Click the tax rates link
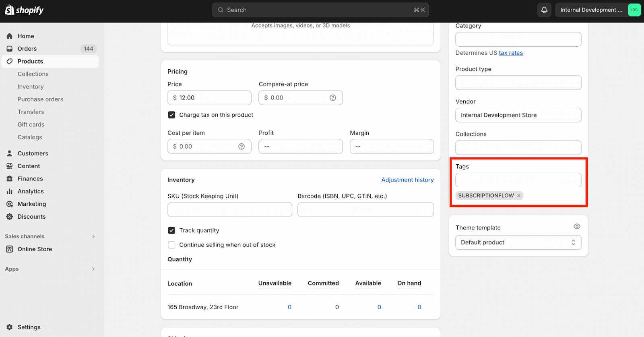The image size is (644, 337). pyautogui.click(x=511, y=53)
